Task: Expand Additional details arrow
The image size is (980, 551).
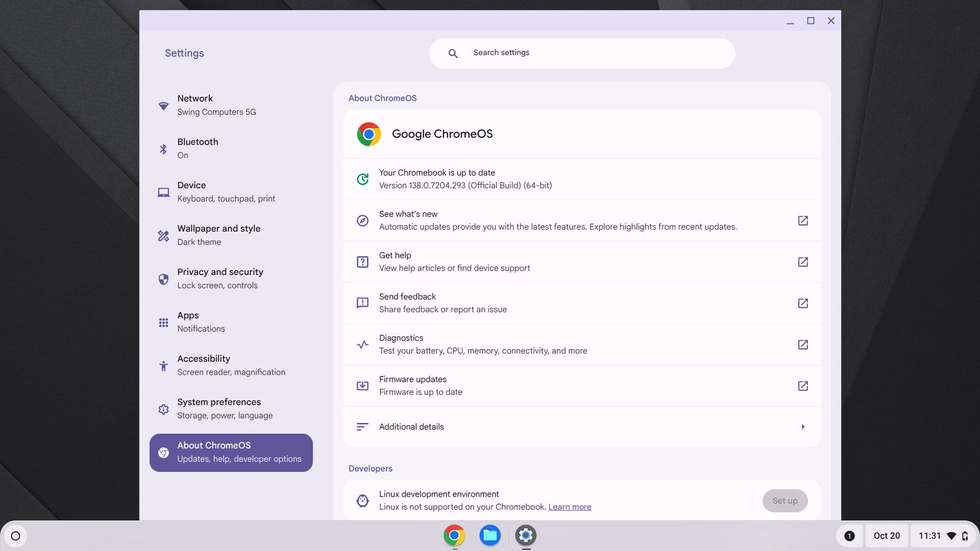Action: tap(802, 427)
